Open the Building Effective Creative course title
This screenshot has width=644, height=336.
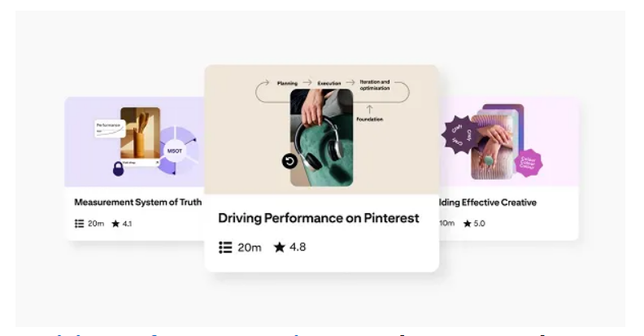click(x=488, y=202)
